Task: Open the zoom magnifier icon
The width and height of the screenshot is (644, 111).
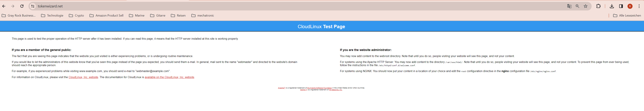Action: 577,6
